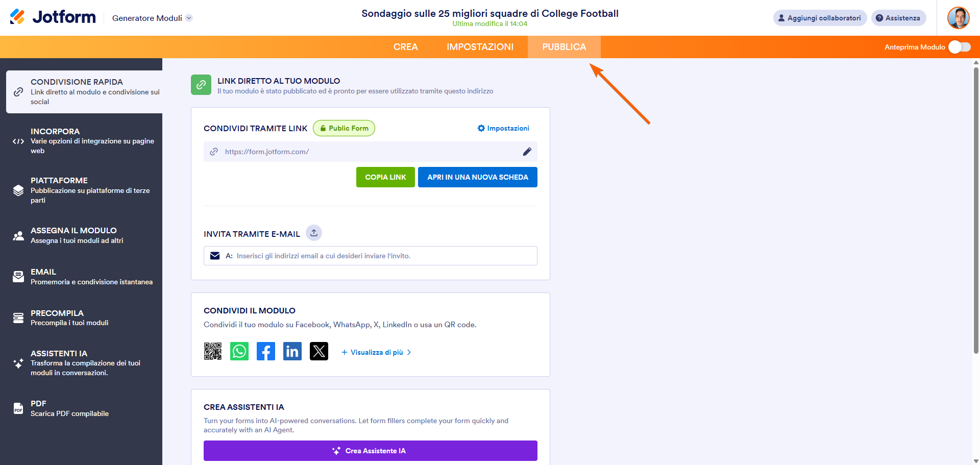Switch to the CREA tab
This screenshot has width=980, height=465.
click(405, 47)
